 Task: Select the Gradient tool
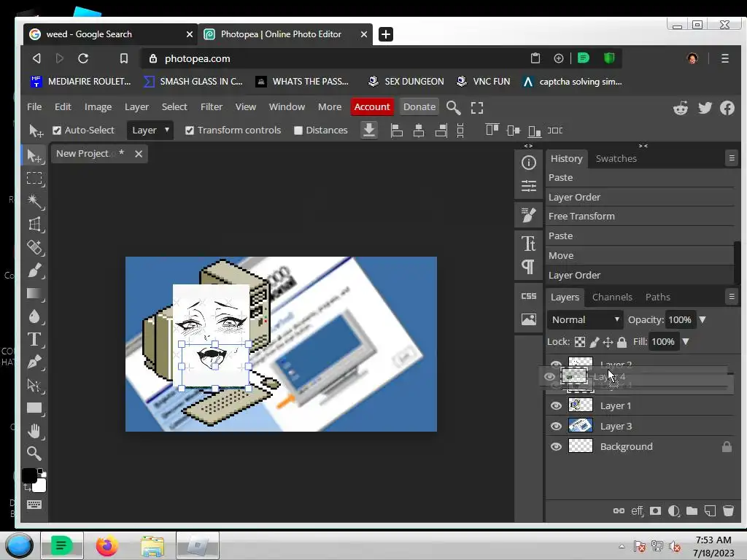click(x=34, y=293)
